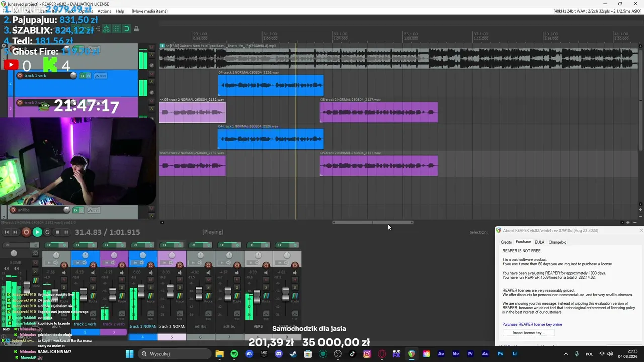Viewport: 644px width, 362px height.
Task: Click the green Play button
Action: (x=37, y=232)
